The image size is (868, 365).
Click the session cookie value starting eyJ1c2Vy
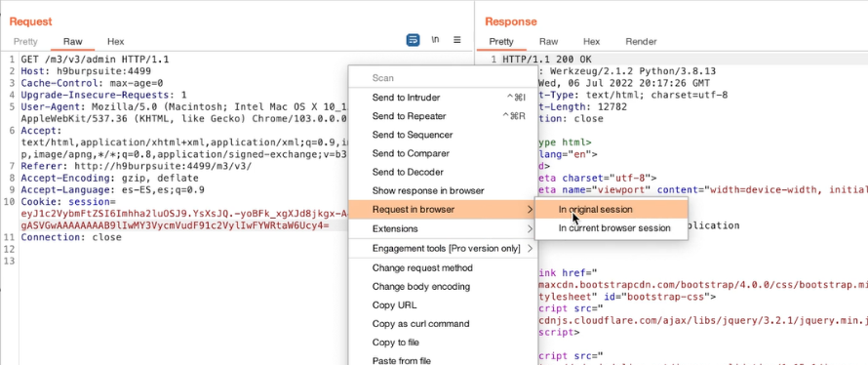coord(184,214)
